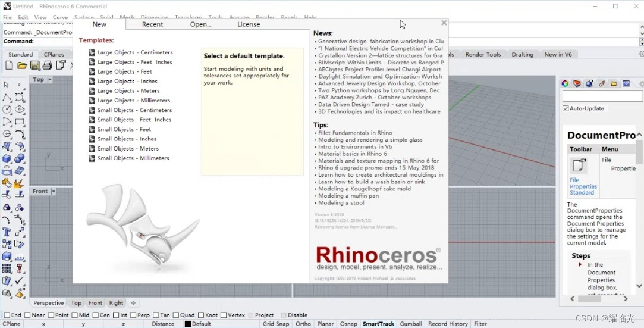644x328 pixels.
Task: Open the color wheel Properties panel tab
Action: pos(565,83)
